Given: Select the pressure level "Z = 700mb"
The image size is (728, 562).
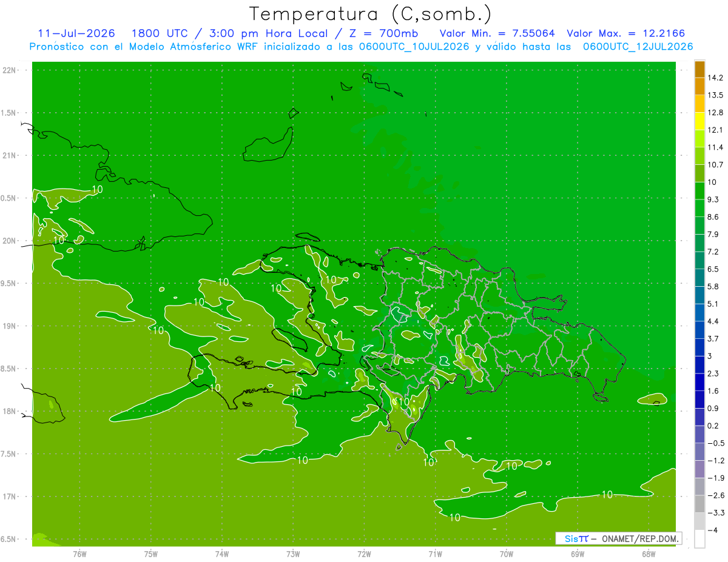Looking at the screenshot, I should pyautogui.click(x=384, y=33).
